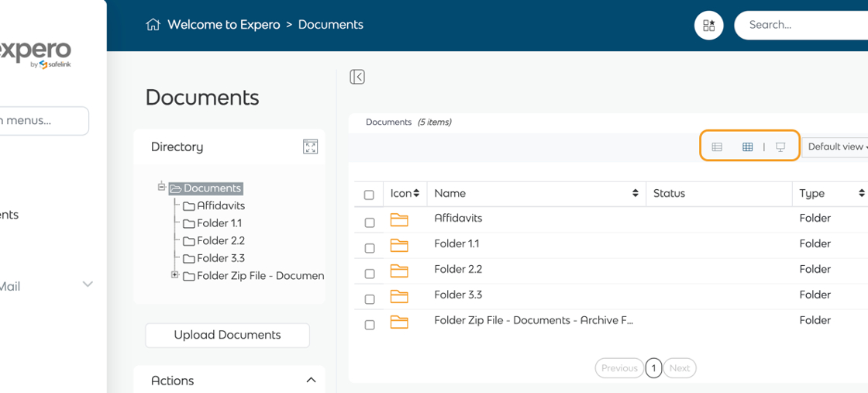Open the Default view dropdown
The height and width of the screenshot is (393, 868).
(835, 147)
